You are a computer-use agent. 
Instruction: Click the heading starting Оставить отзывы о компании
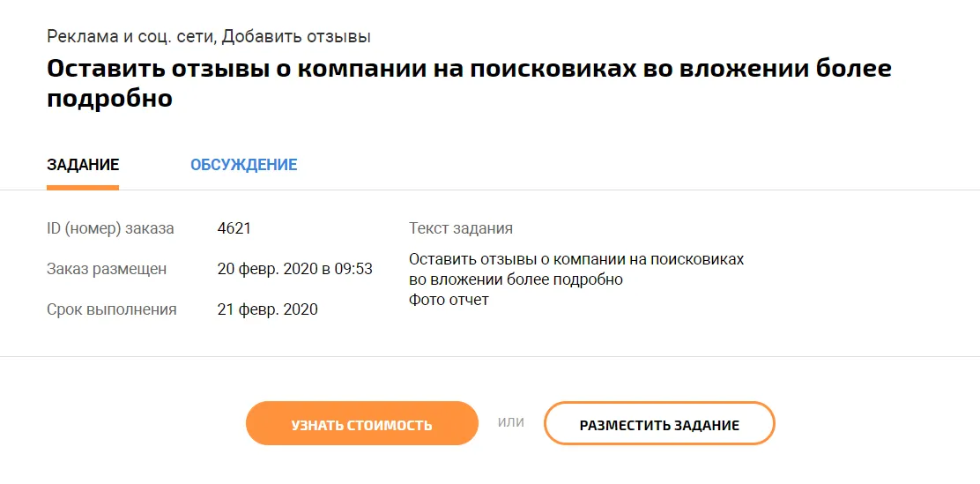(x=468, y=69)
